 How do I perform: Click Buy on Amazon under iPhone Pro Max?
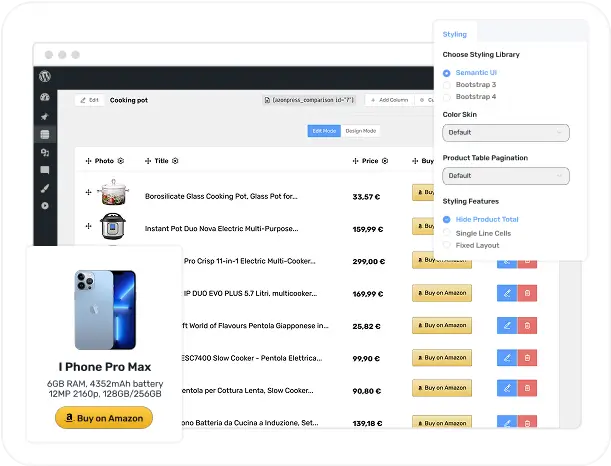pyautogui.click(x=104, y=418)
